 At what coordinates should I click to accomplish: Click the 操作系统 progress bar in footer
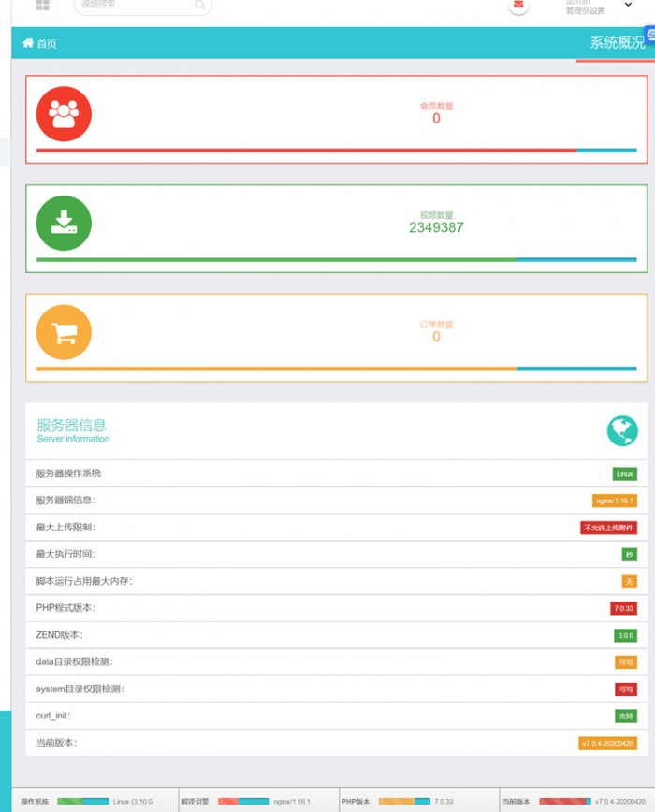pyautogui.click(x=82, y=802)
